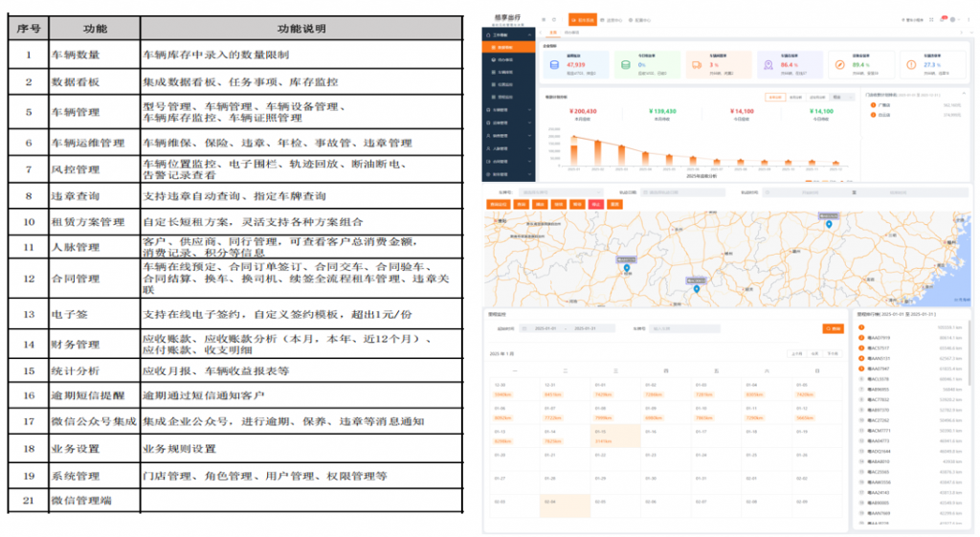Collapse the store ranking panel chevron
The height and width of the screenshot is (537, 980).
(966, 95)
